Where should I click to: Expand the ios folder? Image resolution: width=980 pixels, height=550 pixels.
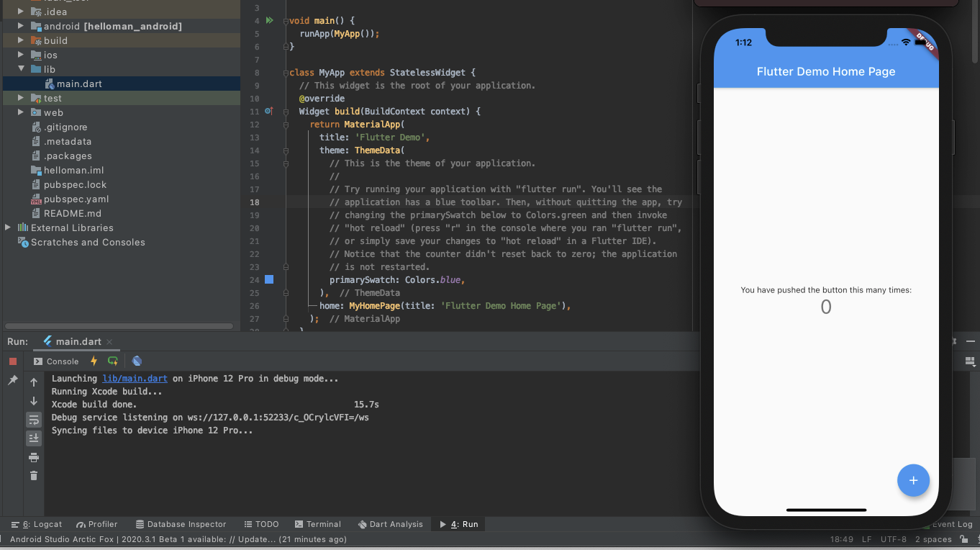coord(22,55)
